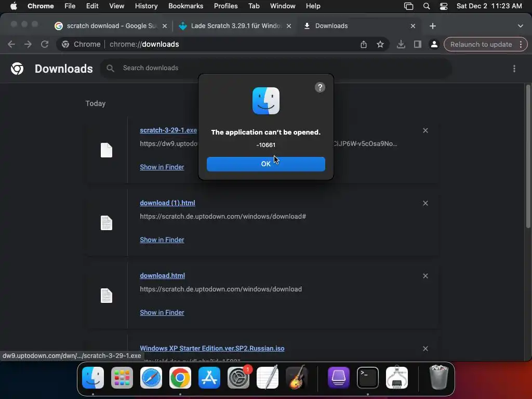Open the Windows XP Starter Edition iso link
This screenshot has width=532, height=399.
pyautogui.click(x=212, y=349)
